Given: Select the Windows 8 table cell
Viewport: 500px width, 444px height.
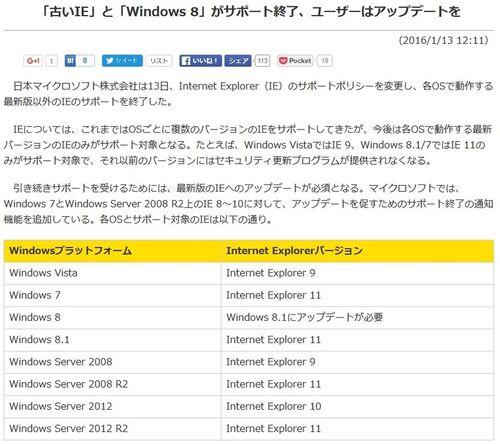Looking at the screenshot, I should [112, 318].
